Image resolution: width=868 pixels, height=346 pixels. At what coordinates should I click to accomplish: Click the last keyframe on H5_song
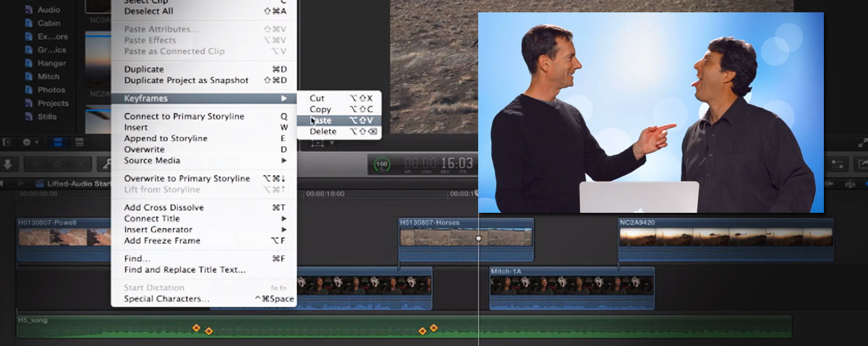pyautogui.click(x=434, y=328)
